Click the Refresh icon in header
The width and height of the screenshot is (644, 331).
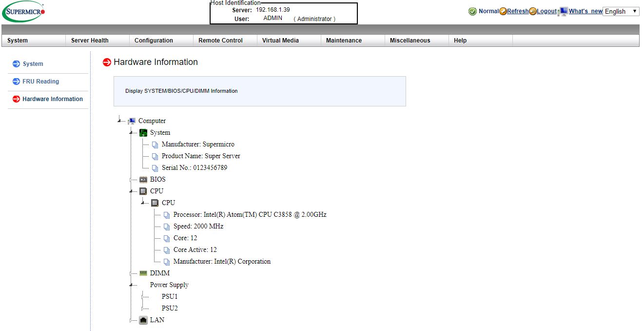503,11
